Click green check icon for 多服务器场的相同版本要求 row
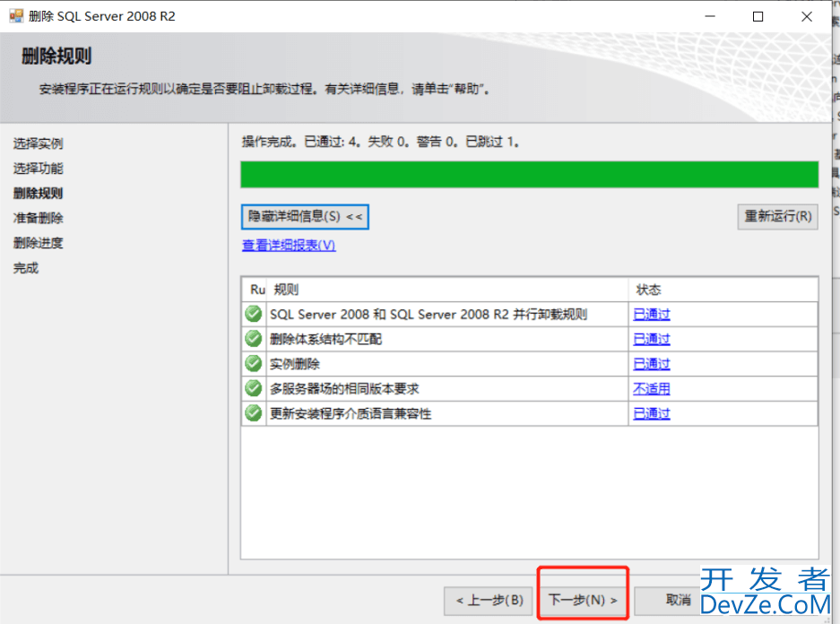 pos(254,388)
